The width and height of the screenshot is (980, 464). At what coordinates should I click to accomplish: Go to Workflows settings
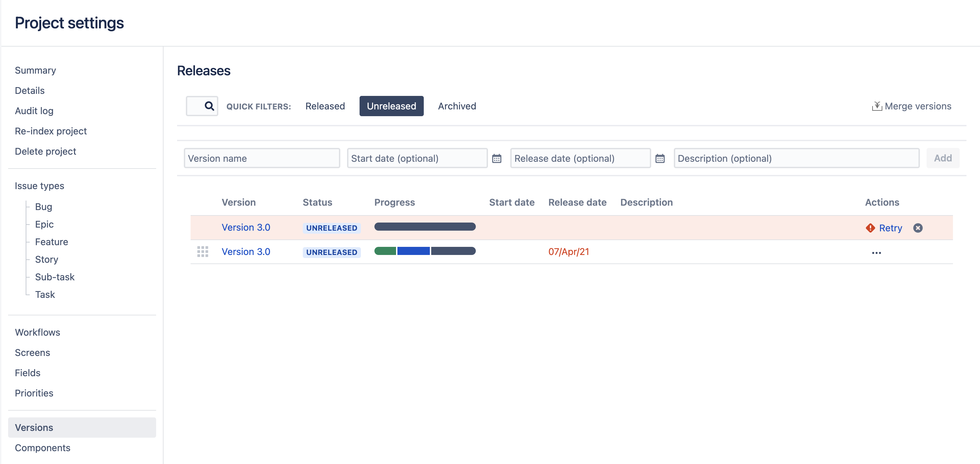click(x=37, y=332)
